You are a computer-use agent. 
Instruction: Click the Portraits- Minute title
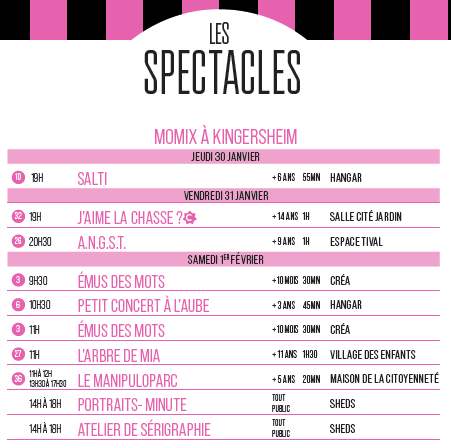[132, 405]
